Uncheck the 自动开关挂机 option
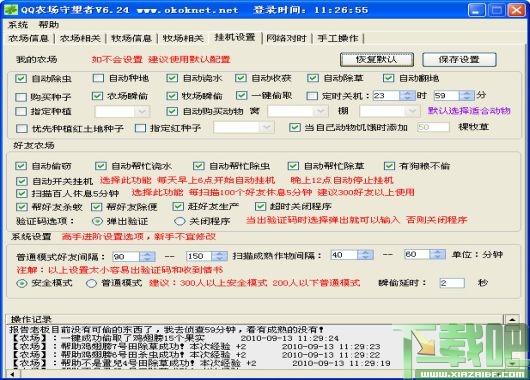Viewport: 530px width, 380px height. (x=22, y=181)
